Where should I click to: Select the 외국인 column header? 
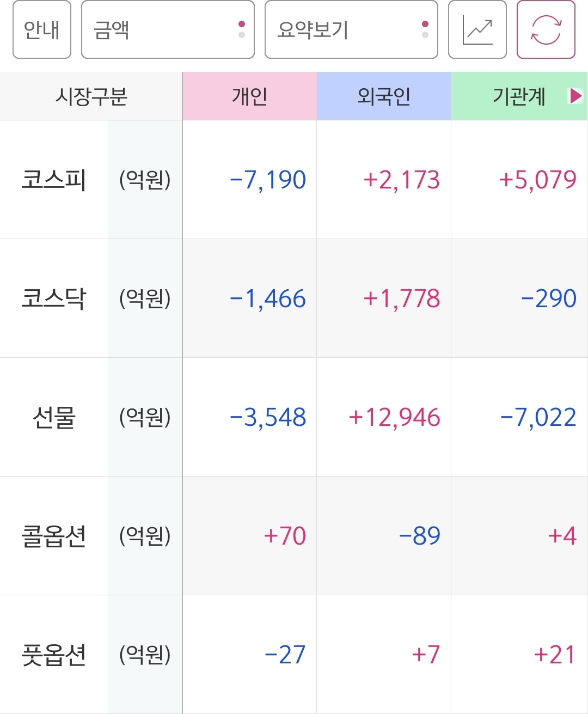pyautogui.click(x=384, y=96)
